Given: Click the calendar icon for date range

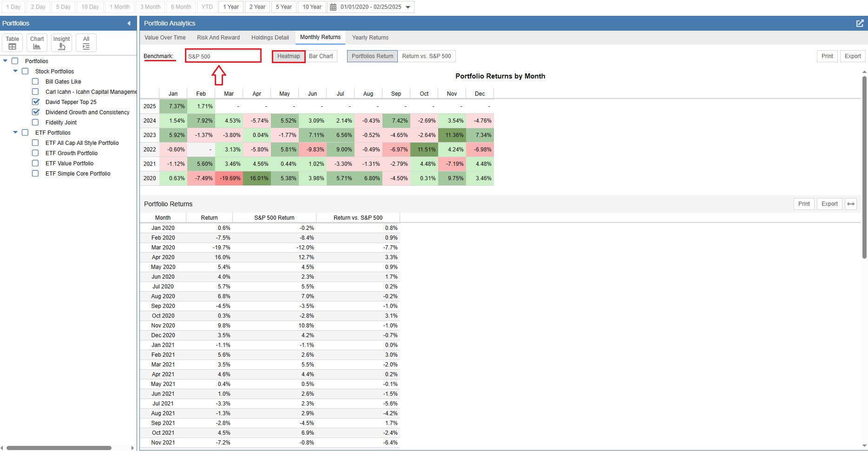Looking at the screenshot, I should 333,7.
